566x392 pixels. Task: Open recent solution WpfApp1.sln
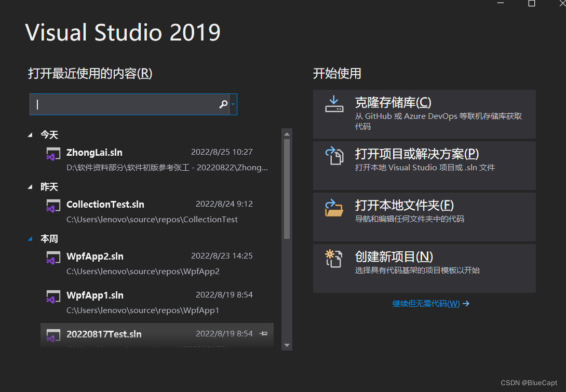point(157,303)
